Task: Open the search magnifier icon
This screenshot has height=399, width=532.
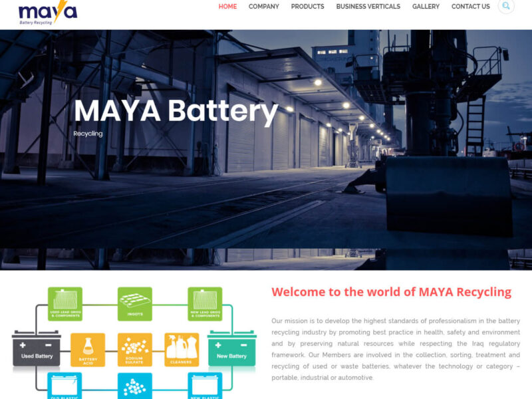Action: click(506, 6)
